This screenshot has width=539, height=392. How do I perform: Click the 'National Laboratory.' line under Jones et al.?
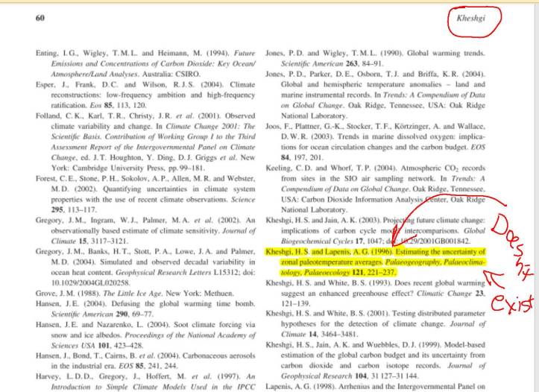pos(314,116)
